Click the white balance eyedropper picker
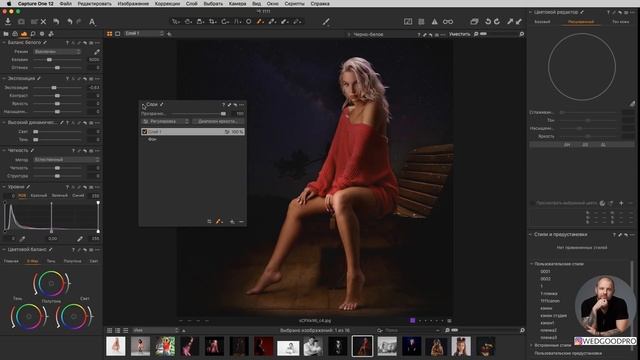640x360 pixels. point(96,52)
